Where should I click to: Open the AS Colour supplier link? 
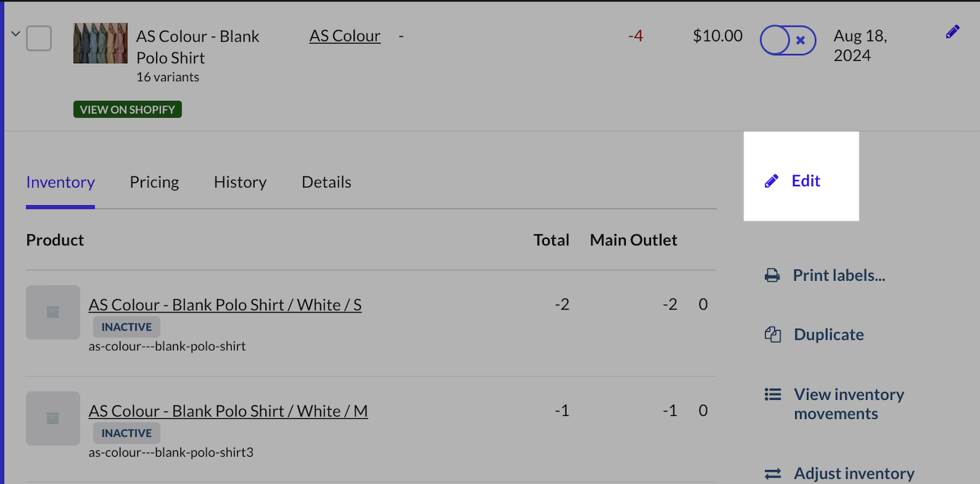tap(345, 36)
